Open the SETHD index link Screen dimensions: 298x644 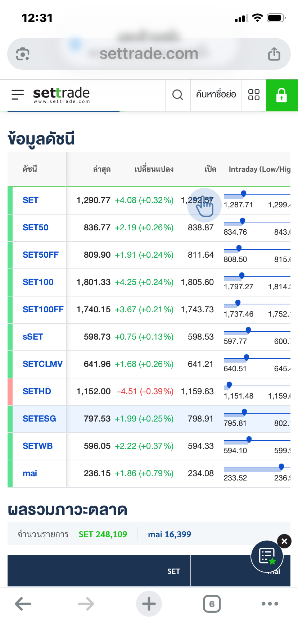tap(37, 391)
